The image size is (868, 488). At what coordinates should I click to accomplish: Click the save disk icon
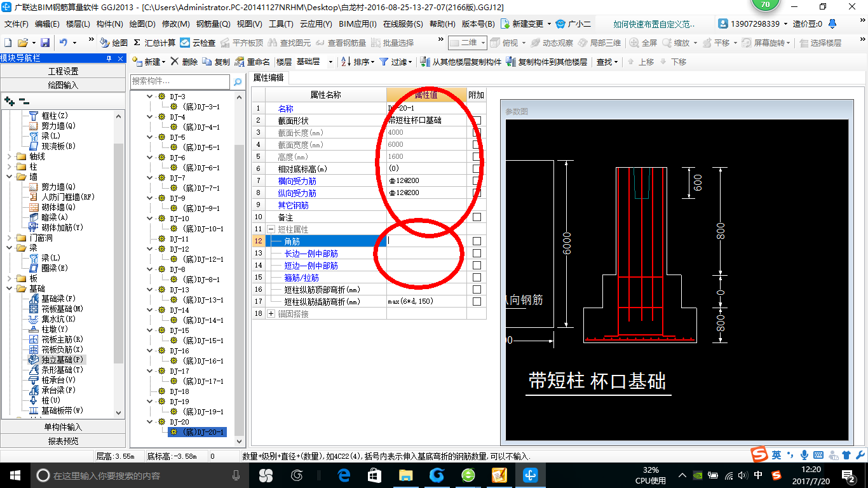[45, 43]
